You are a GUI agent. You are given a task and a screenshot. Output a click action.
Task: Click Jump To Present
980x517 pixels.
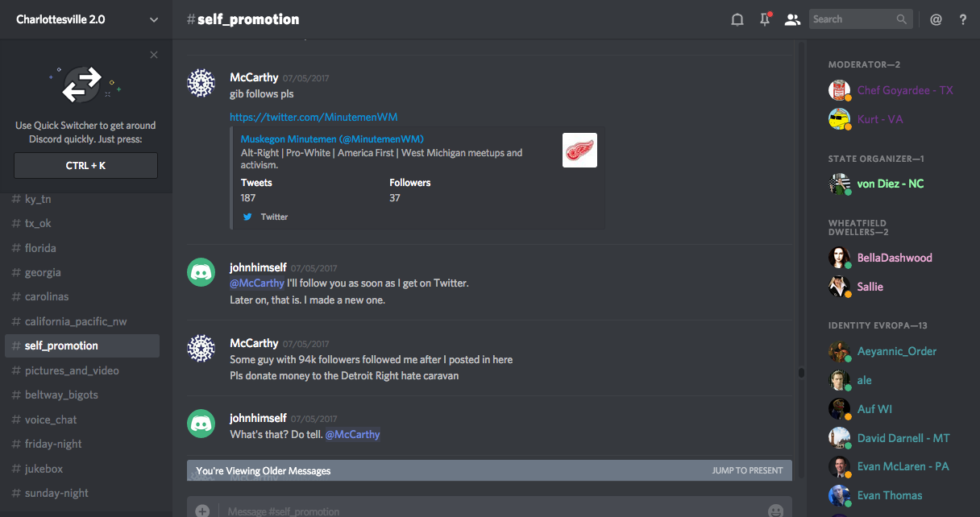coord(747,470)
